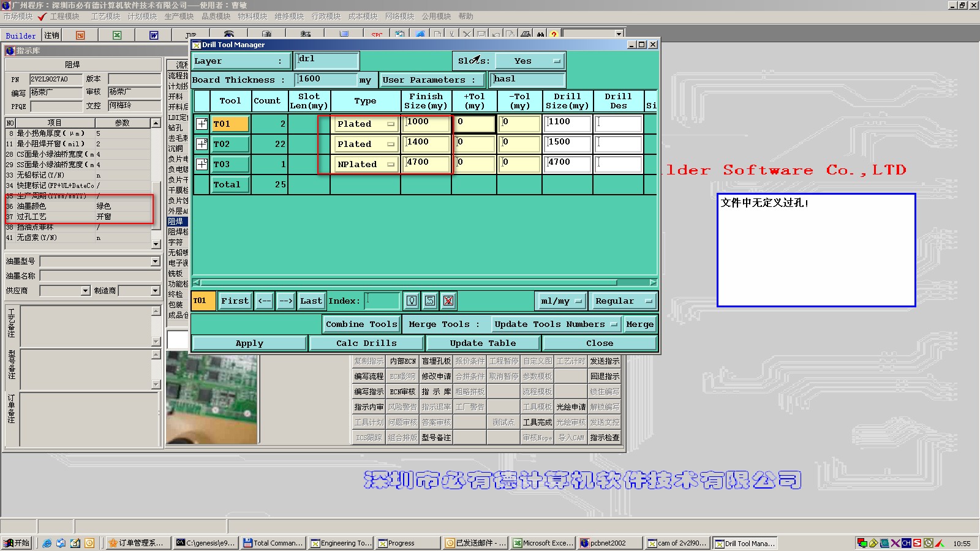
Task: Click the lightbulb hint icon beside Index
Action: tap(412, 301)
